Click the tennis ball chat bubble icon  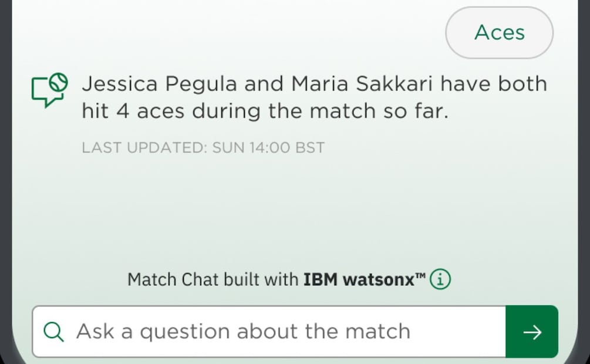49,90
